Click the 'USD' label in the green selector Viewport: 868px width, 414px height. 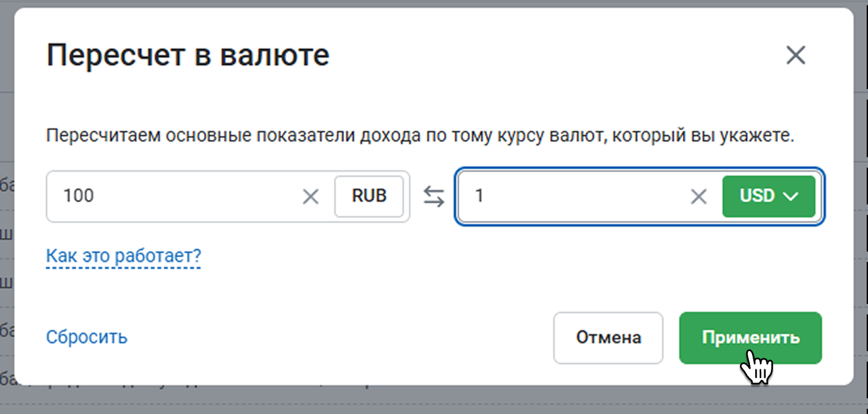(x=757, y=196)
